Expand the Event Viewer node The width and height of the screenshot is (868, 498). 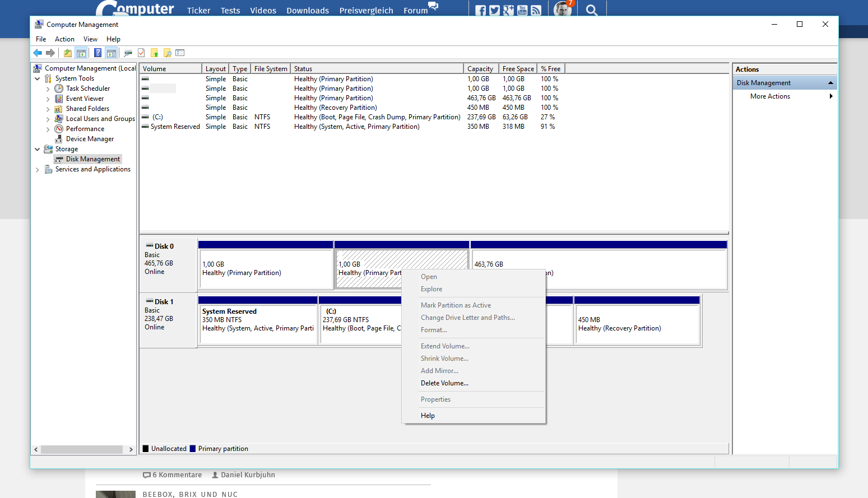coord(48,99)
